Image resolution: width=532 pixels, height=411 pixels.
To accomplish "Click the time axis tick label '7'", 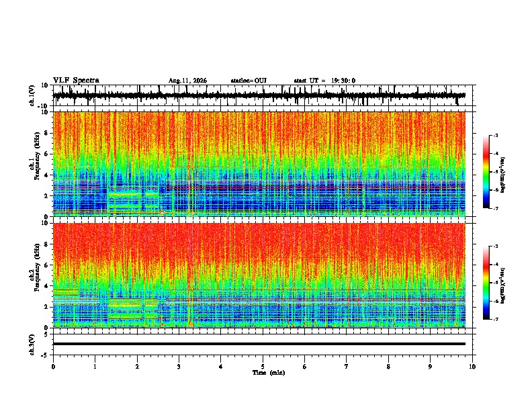I will click(347, 367).
